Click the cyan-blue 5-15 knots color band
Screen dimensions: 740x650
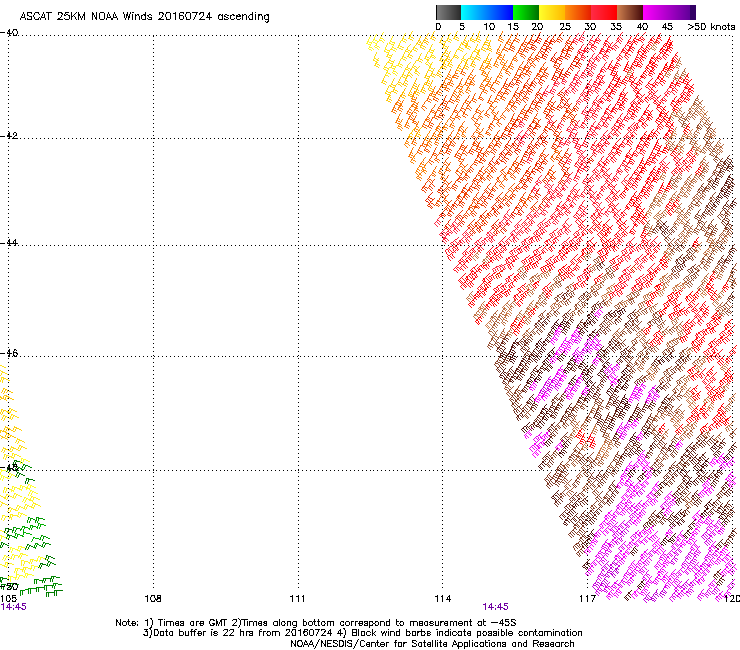pyautogui.click(x=487, y=12)
